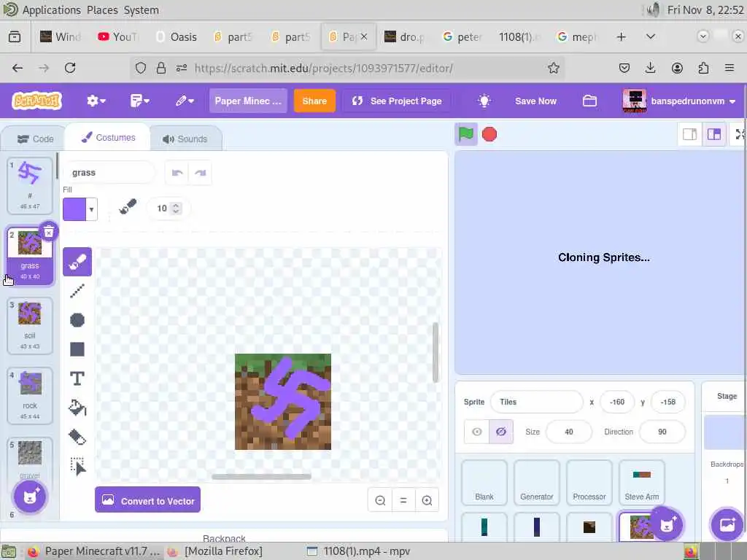Select the Brush tool

77,262
